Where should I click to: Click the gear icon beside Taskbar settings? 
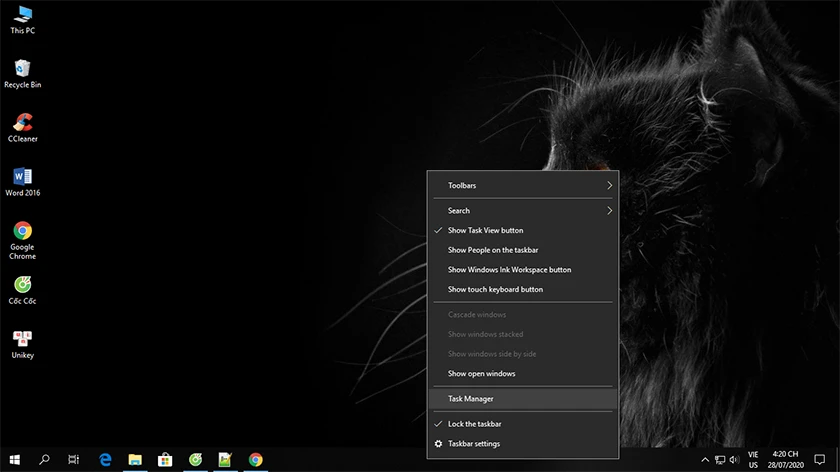click(x=438, y=444)
